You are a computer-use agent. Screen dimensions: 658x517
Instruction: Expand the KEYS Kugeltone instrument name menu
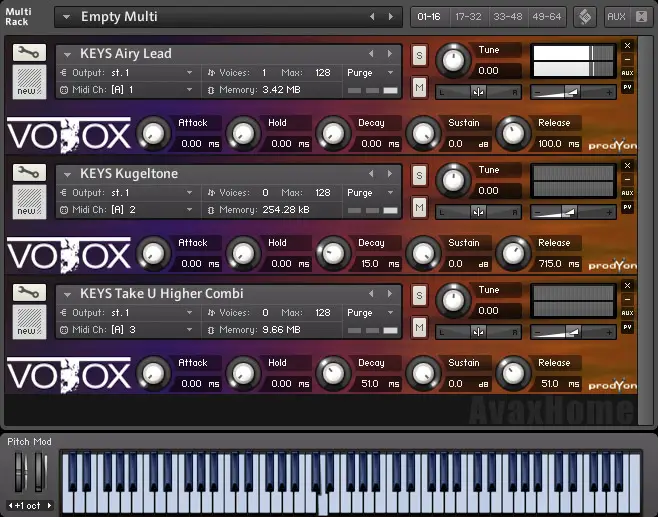pyautogui.click(x=67, y=175)
